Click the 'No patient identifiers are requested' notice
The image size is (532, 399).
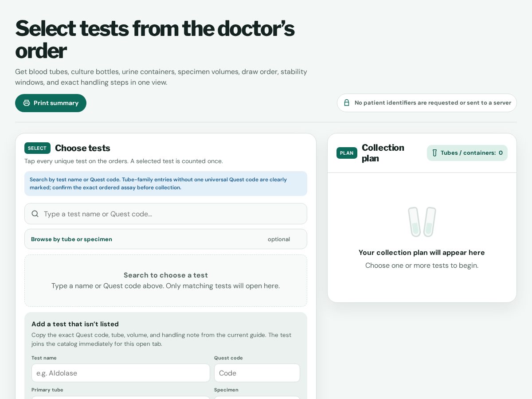coord(427,103)
